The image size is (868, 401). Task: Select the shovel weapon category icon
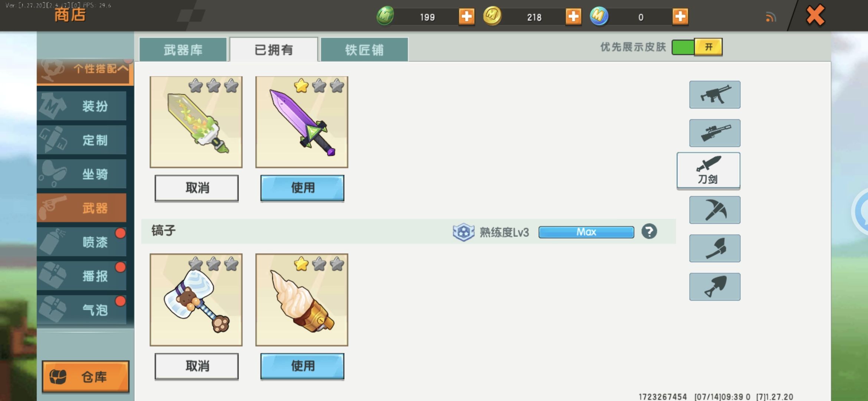tap(715, 287)
